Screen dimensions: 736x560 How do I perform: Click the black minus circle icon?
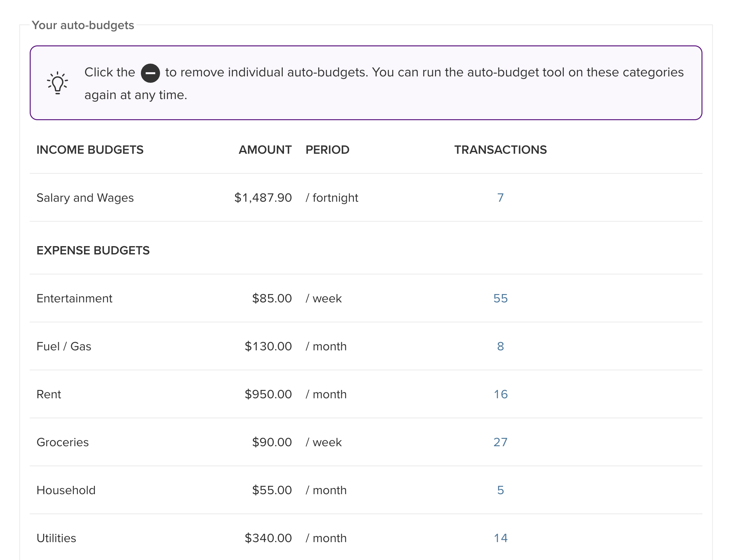(150, 73)
